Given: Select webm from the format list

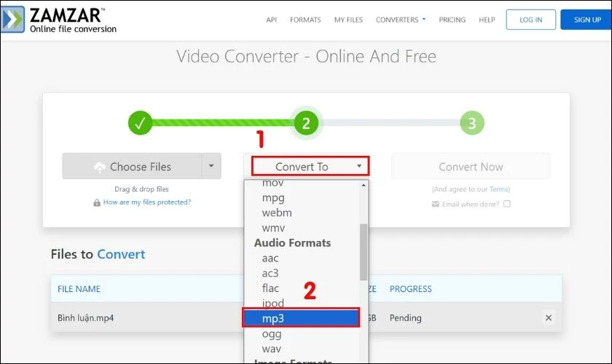Looking at the screenshot, I should point(277,213).
